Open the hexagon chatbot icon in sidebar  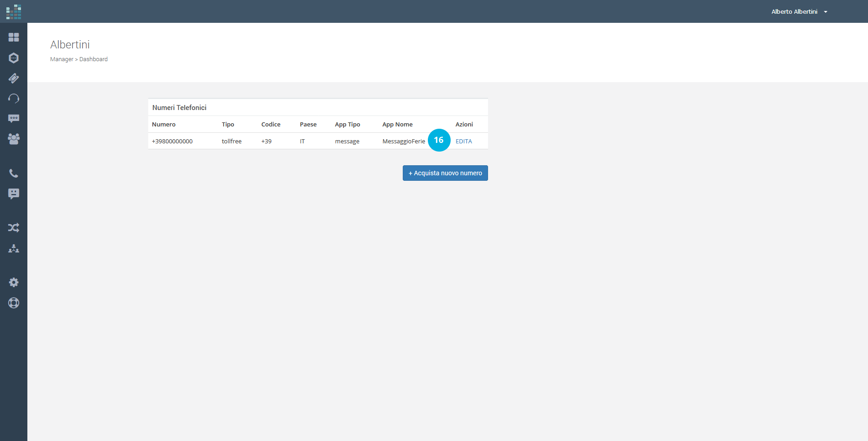pyautogui.click(x=14, y=58)
